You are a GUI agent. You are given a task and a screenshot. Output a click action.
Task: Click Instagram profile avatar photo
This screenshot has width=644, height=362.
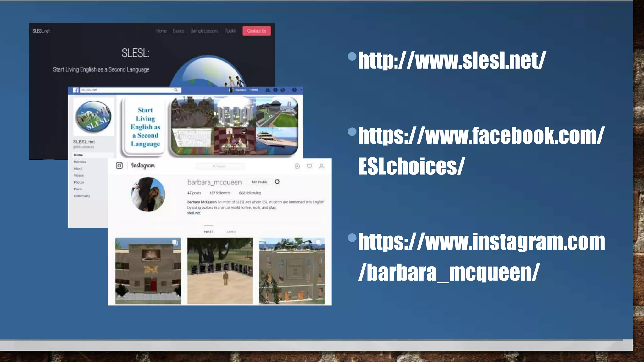coord(148,194)
